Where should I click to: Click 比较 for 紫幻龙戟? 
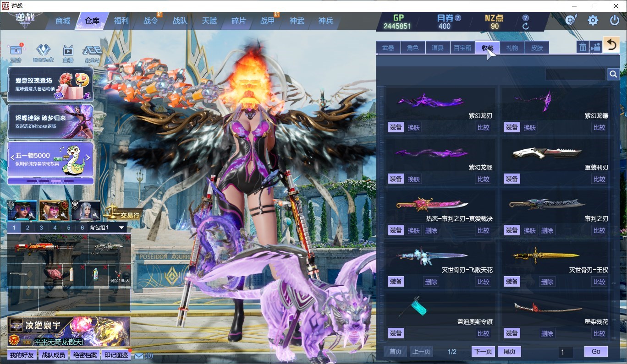click(484, 179)
